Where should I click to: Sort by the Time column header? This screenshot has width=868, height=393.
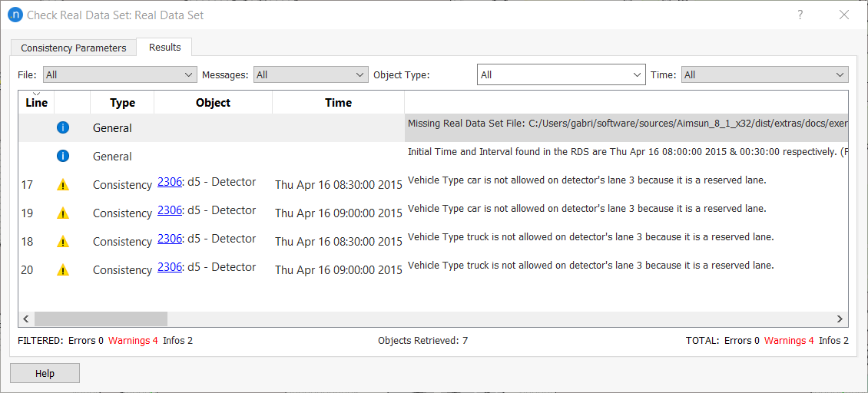pyautogui.click(x=338, y=102)
